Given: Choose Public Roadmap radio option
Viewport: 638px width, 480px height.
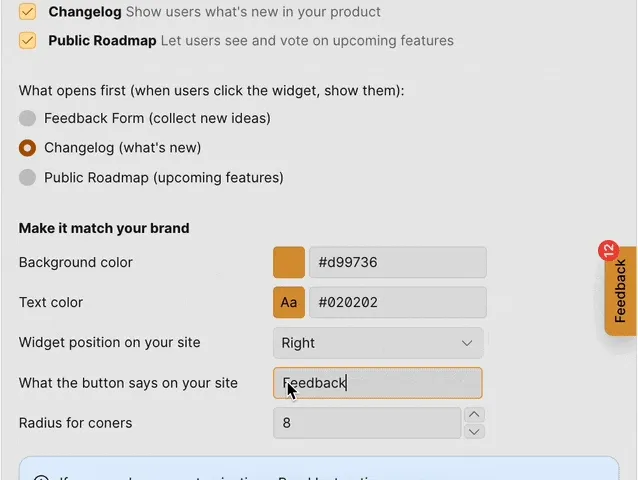Looking at the screenshot, I should (28, 178).
